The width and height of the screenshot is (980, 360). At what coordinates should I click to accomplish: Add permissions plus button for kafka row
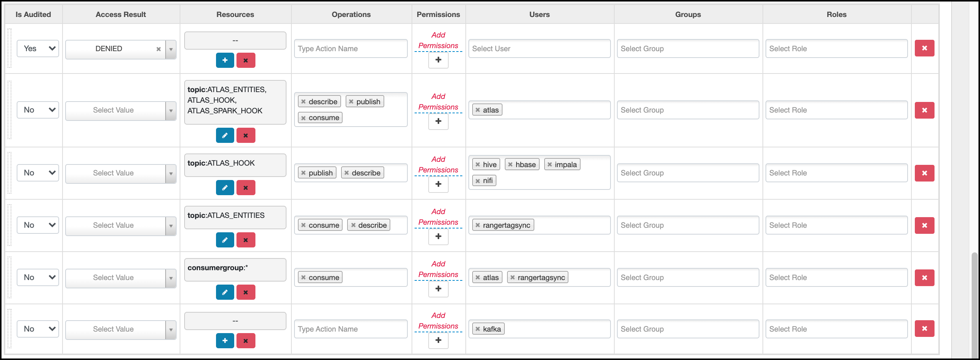pyautogui.click(x=438, y=340)
